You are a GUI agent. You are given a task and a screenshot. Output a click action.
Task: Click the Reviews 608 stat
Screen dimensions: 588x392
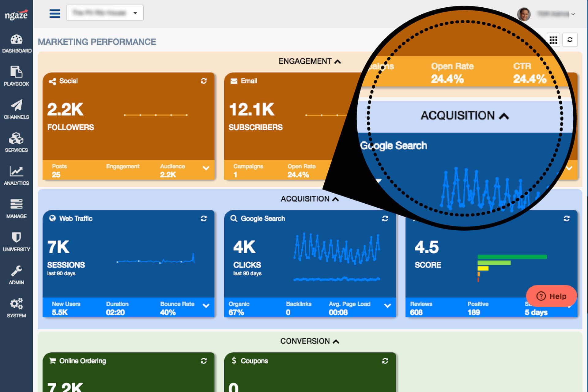[421, 308]
